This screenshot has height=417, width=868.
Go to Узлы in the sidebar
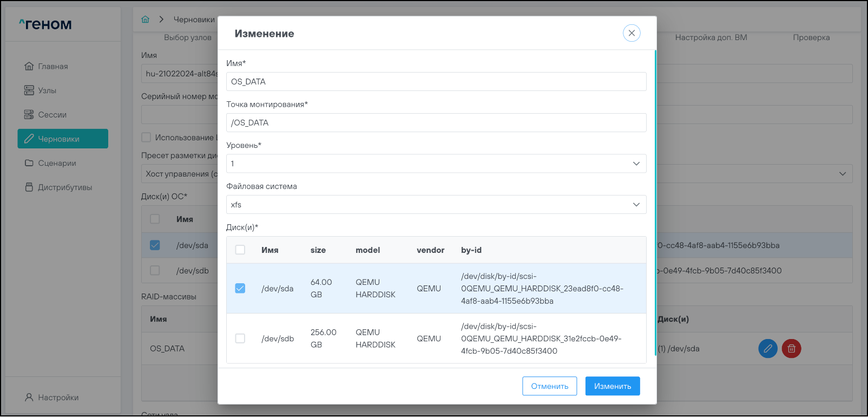pos(47,90)
